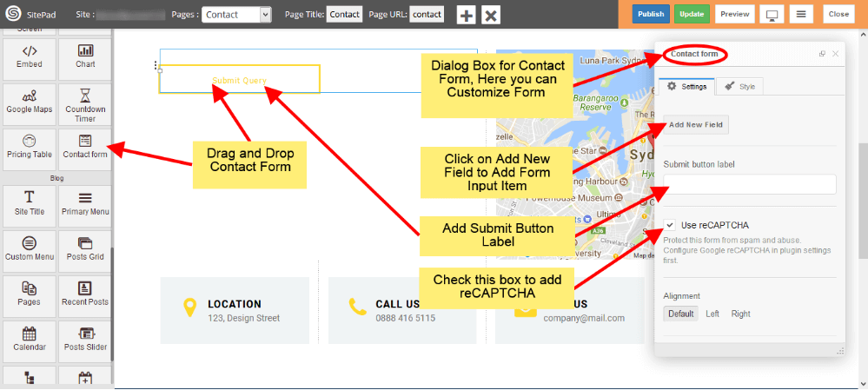
Task: Click the widget panel scrollbar
Action: coord(112,304)
